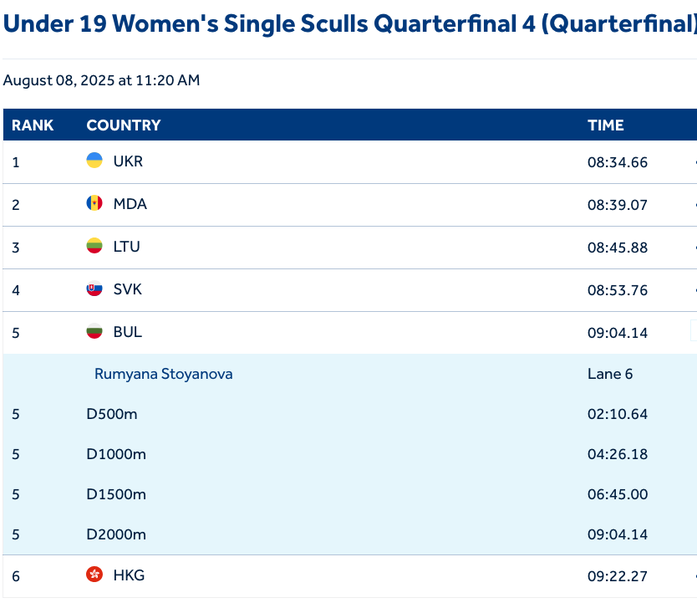Image resolution: width=697 pixels, height=608 pixels.
Task: Expand the UKR result row
Action: pos(350,162)
